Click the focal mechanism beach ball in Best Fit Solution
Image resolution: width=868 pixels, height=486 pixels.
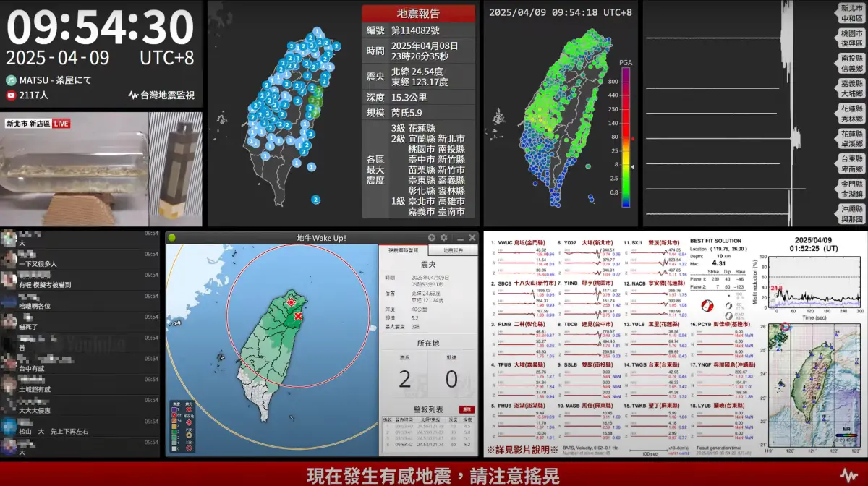(x=707, y=306)
